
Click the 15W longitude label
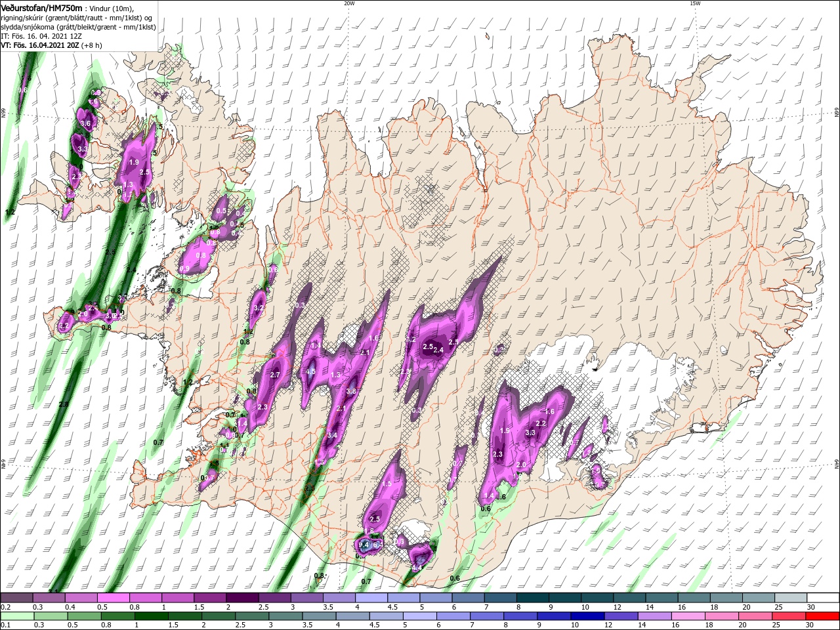pyautogui.click(x=695, y=3)
